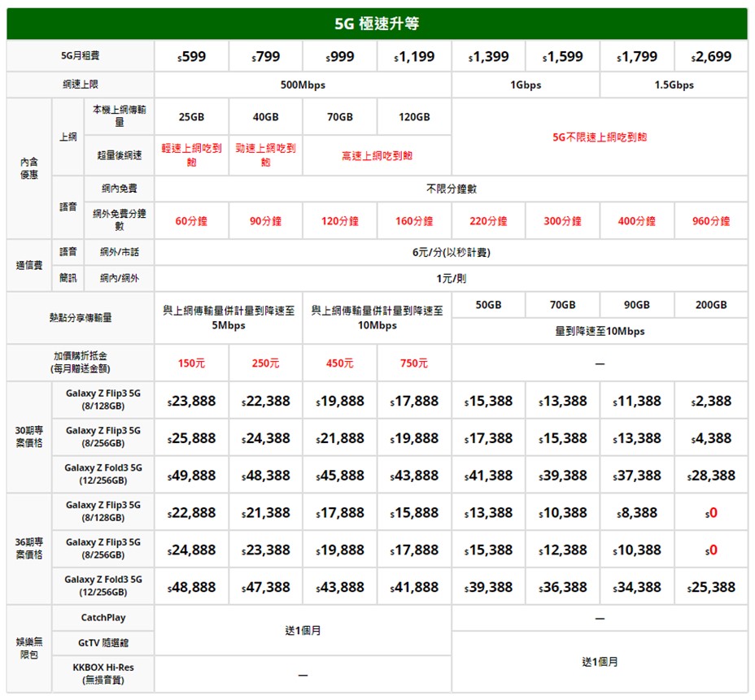Click the $25,388 36-period Fold3 price
The image size is (755, 700).
click(x=711, y=587)
